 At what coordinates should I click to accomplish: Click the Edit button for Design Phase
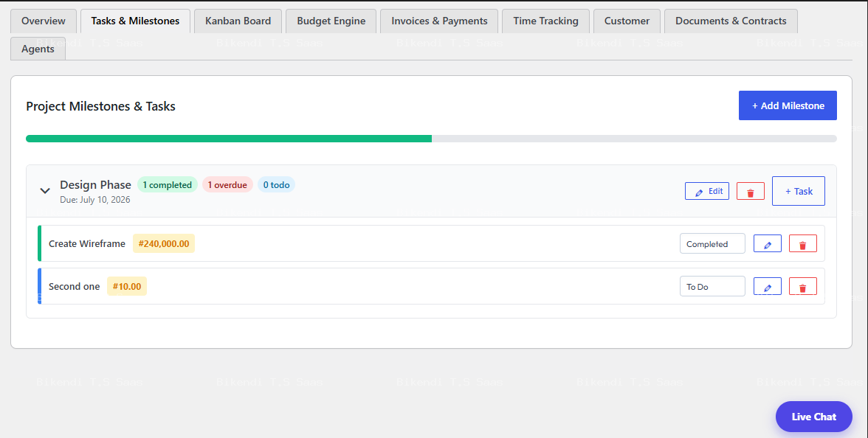(707, 192)
